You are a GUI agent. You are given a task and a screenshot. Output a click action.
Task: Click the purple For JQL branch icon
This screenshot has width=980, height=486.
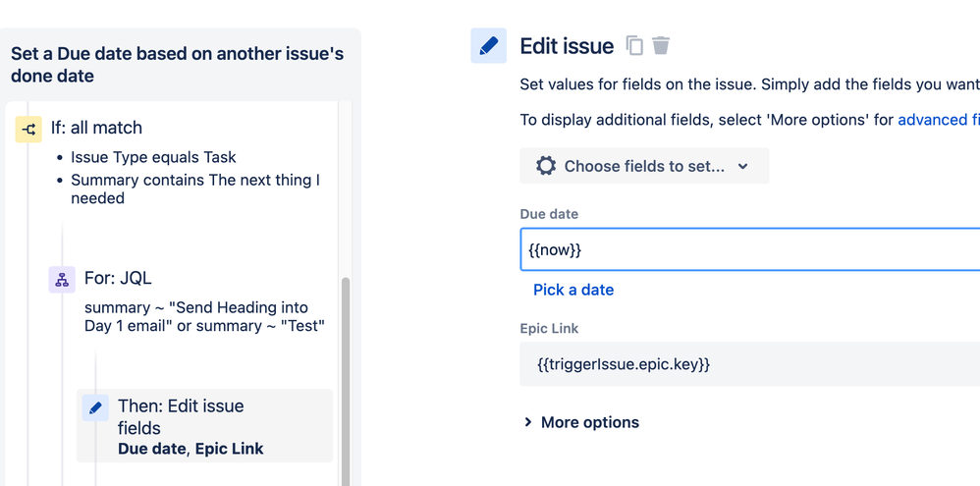pos(62,279)
